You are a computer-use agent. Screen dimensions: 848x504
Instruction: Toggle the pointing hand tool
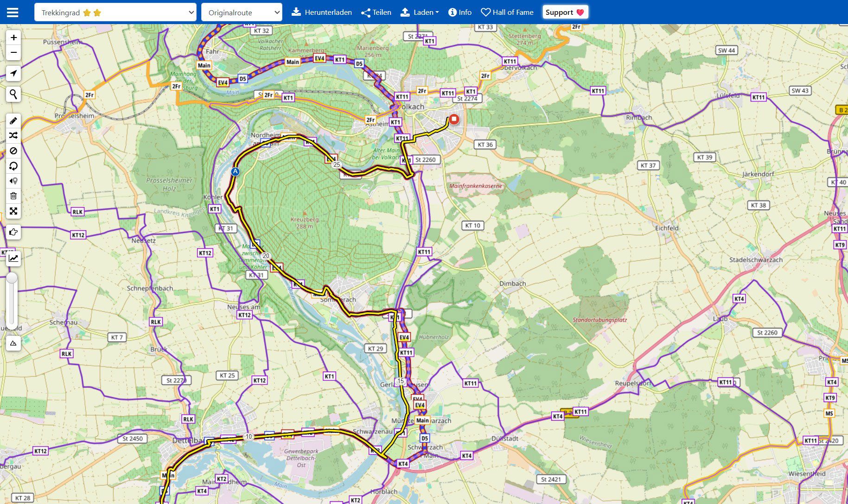[13, 232]
